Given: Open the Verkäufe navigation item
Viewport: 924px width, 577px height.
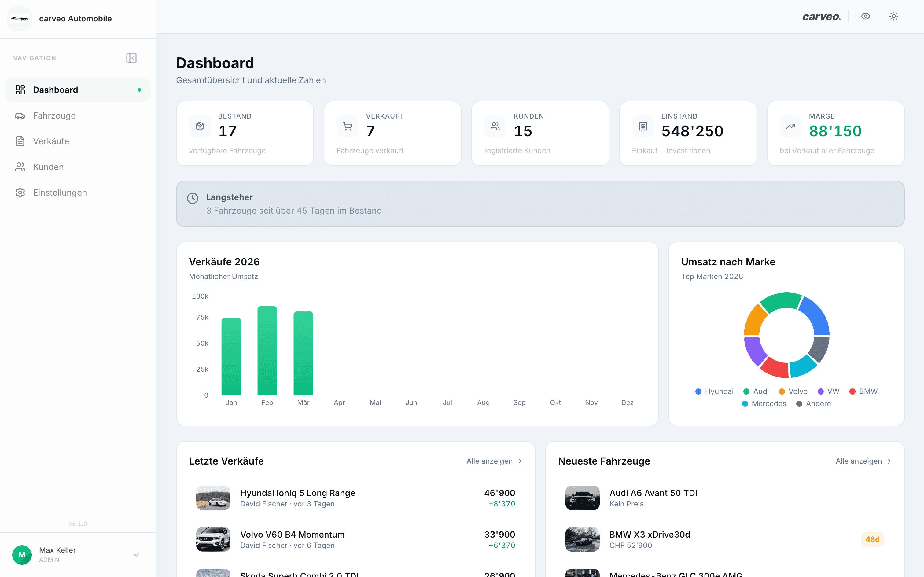Looking at the screenshot, I should (78, 141).
